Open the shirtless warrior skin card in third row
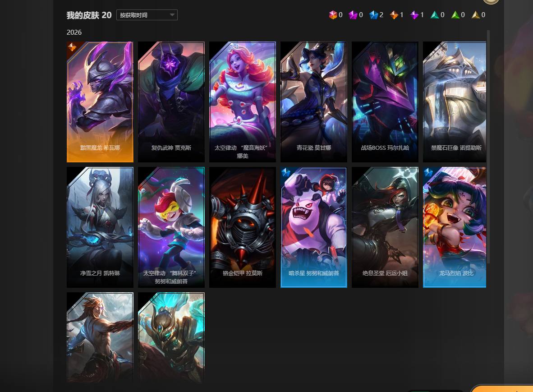This screenshot has width=533, height=392. [x=100, y=337]
